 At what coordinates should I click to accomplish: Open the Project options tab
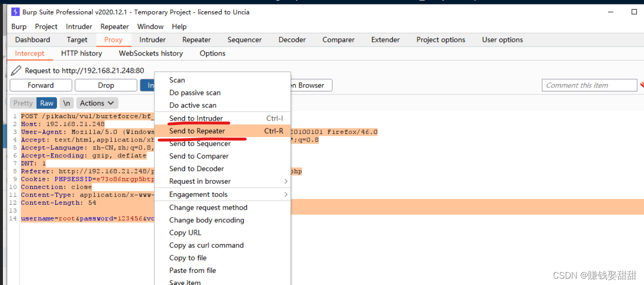click(x=441, y=40)
